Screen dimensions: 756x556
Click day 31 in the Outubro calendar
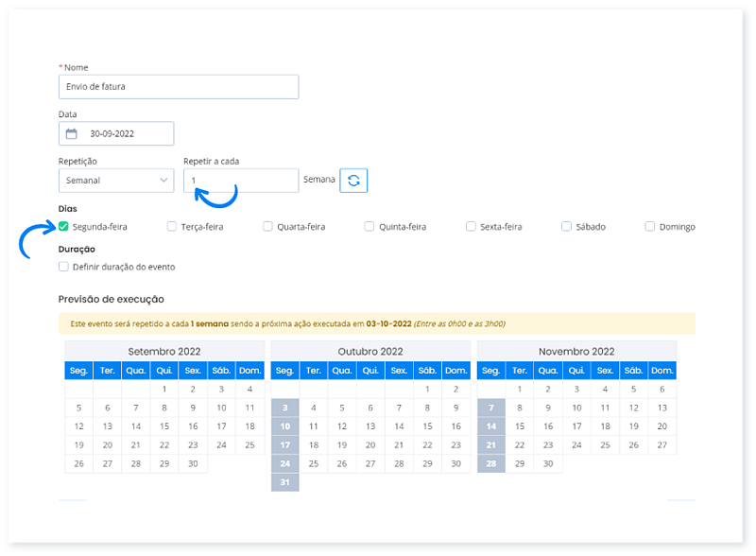285,482
